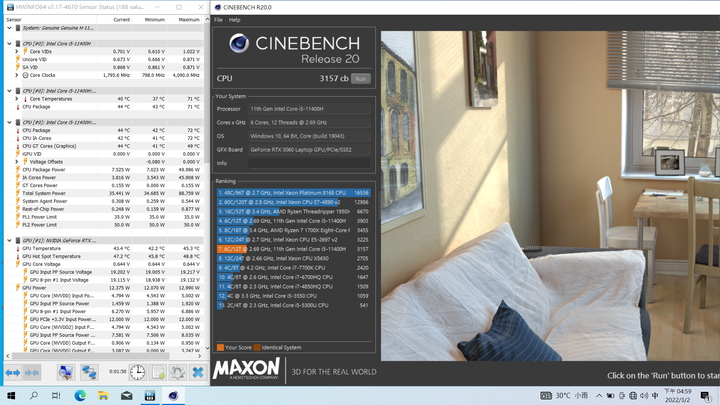Collapse System Genuine tree node
The width and height of the screenshot is (720, 405).
click(9, 28)
